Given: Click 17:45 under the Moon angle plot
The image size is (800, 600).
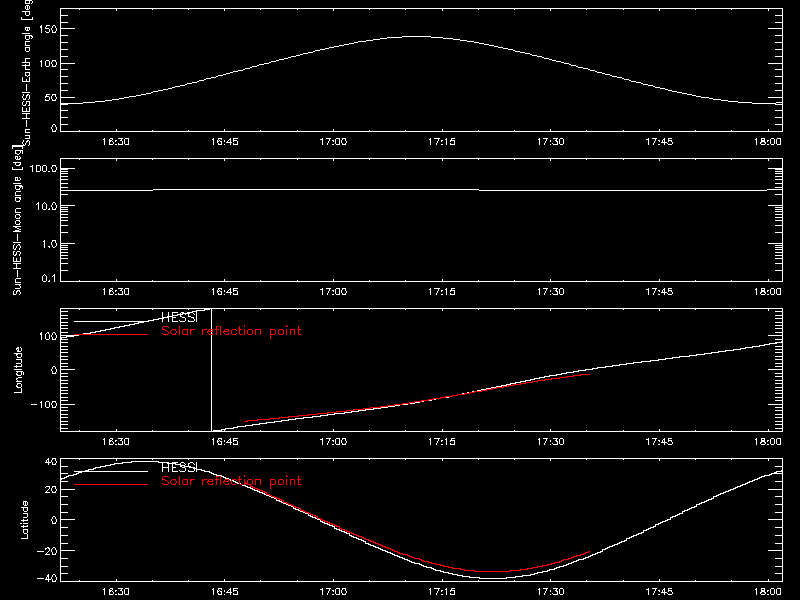Looking at the screenshot, I should [x=659, y=292].
